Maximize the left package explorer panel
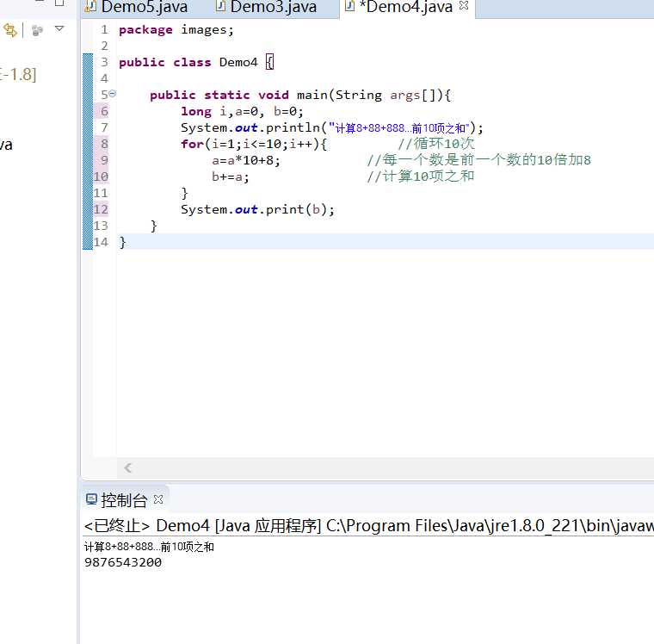This screenshot has width=654, height=644. [59, 3]
